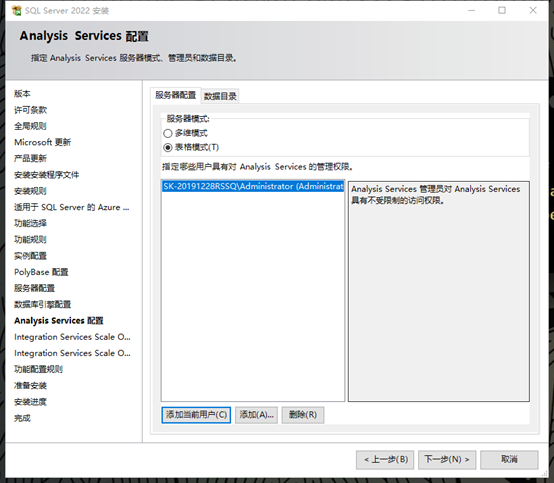The height and width of the screenshot is (483, 554).
Task: Click Analysis Services 配置 bold sidebar step
Action: click(59, 321)
